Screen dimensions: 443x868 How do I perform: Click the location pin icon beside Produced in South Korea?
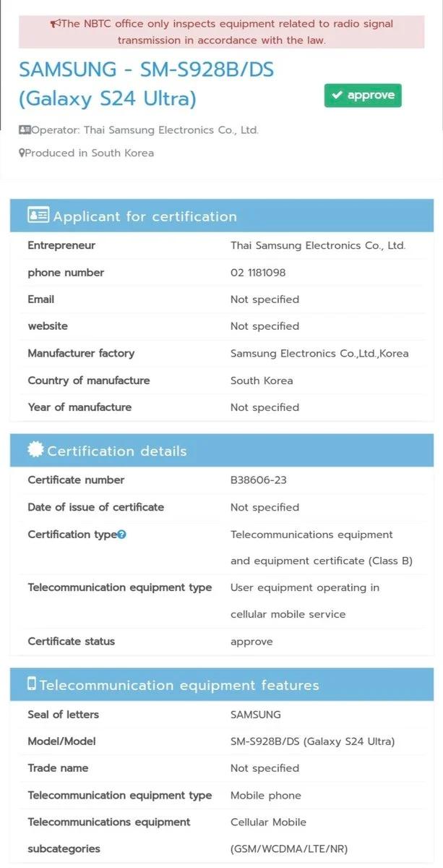click(22, 153)
